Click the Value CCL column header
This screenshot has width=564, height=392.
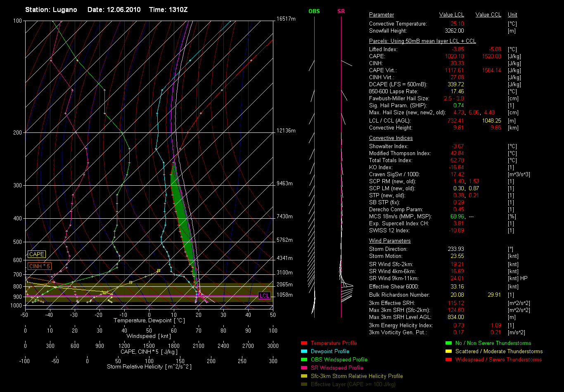pyautogui.click(x=488, y=15)
